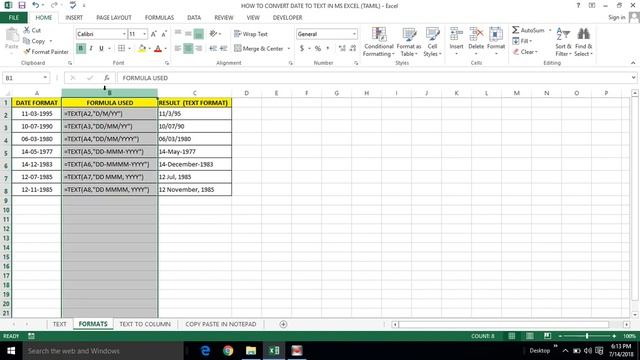Screen dimensions: 640x360
Task: Apply the red Font Color
Action: 158,49
